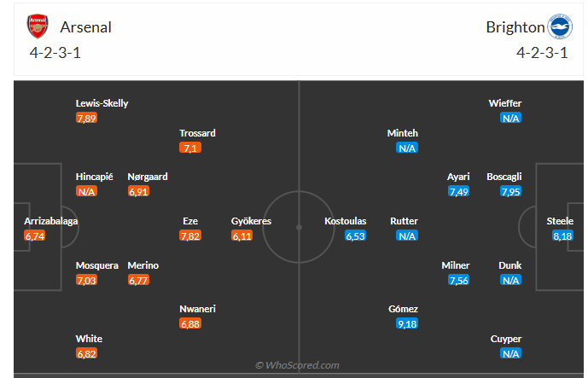Select goalkeeper Arrizabalaga on the pitch
The height and width of the screenshot is (378, 588).
coord(51,221)
